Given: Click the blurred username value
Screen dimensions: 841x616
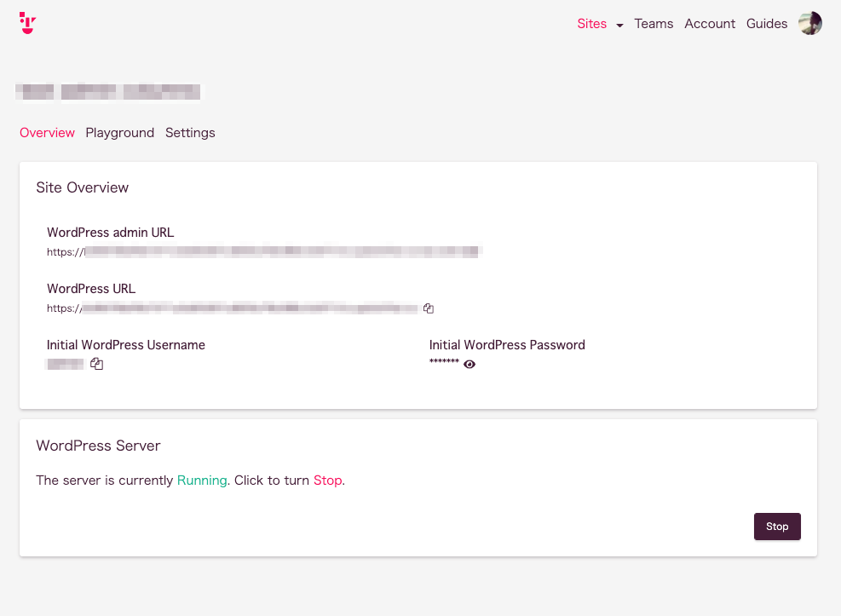Looking at the screenshot, I should click(x=66, y=364).
